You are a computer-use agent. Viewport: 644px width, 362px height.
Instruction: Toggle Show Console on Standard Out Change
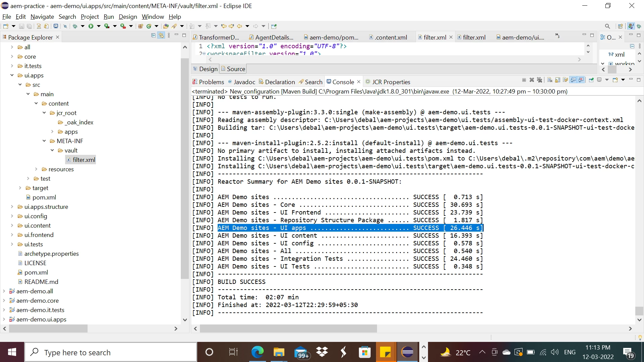click(x=574, y=80)
